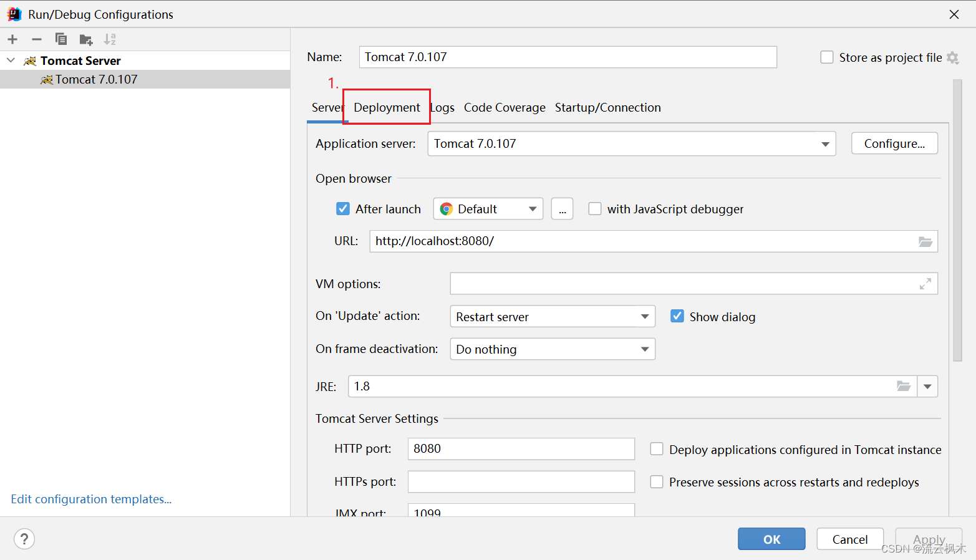Click the vertical scrollbar of settings panel
Image resolution: width=976 pixels, height=560 pixels.
click(x=957, y=220)
